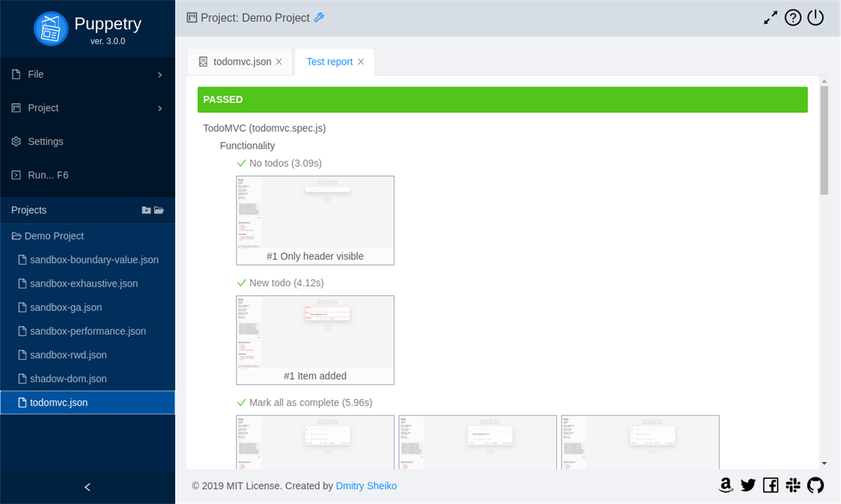841x504 pixels.
Task: Expand the Project menu arrow
Action: click(160, 108)
